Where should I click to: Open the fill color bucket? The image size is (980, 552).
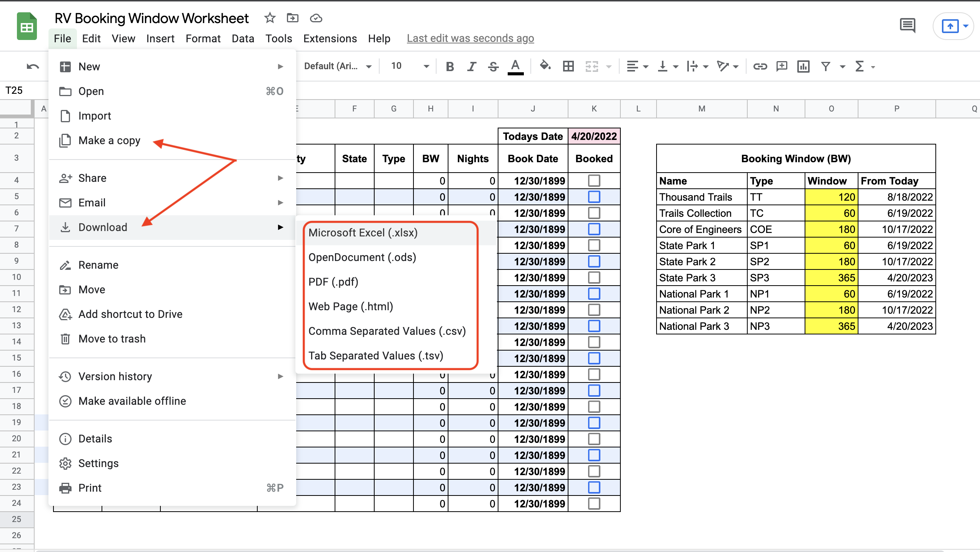tap(545, 66)
